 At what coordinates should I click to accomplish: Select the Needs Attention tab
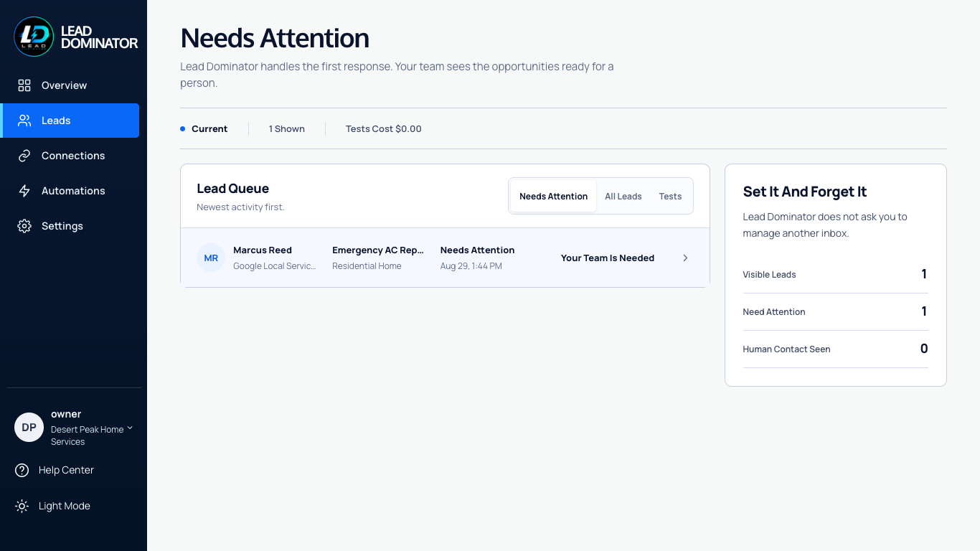553,197
